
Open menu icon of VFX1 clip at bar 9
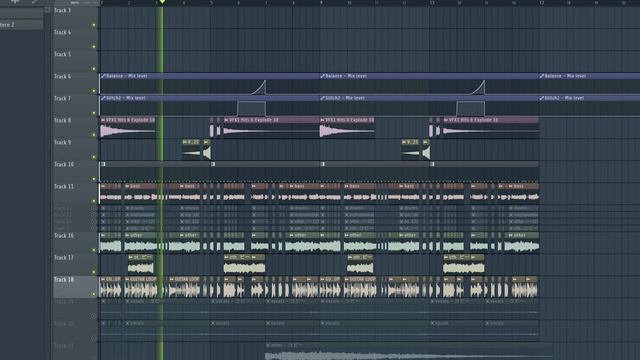coord(322,120)
